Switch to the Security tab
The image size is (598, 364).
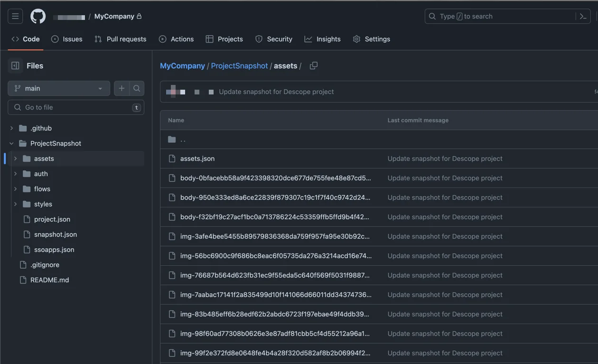click(x=274, y=39)
